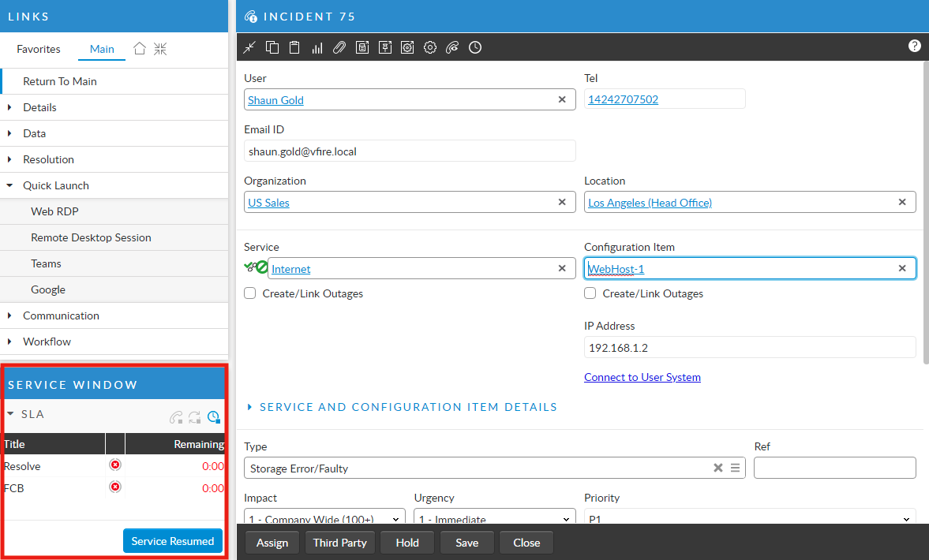Click the clock history icon in toolbar
Screen dimensions: 929x560
click(475, 48)
